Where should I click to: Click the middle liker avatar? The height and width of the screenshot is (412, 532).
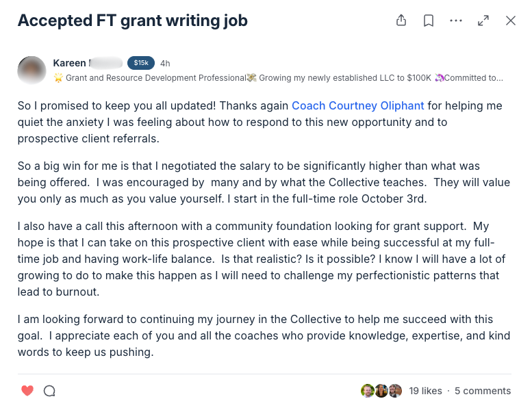381,391
